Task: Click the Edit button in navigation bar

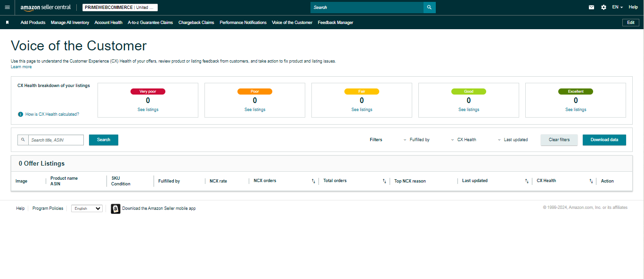Action: (631, 23)
